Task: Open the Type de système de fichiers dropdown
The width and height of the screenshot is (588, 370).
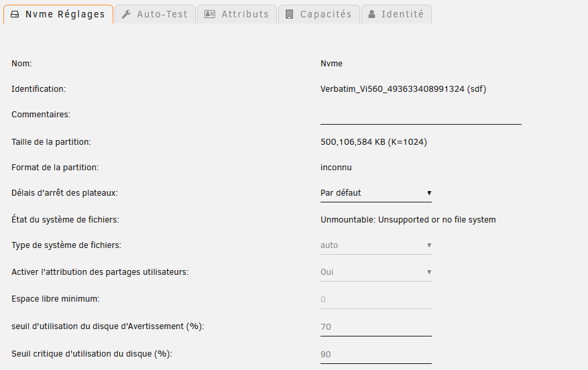Action: 375,245
